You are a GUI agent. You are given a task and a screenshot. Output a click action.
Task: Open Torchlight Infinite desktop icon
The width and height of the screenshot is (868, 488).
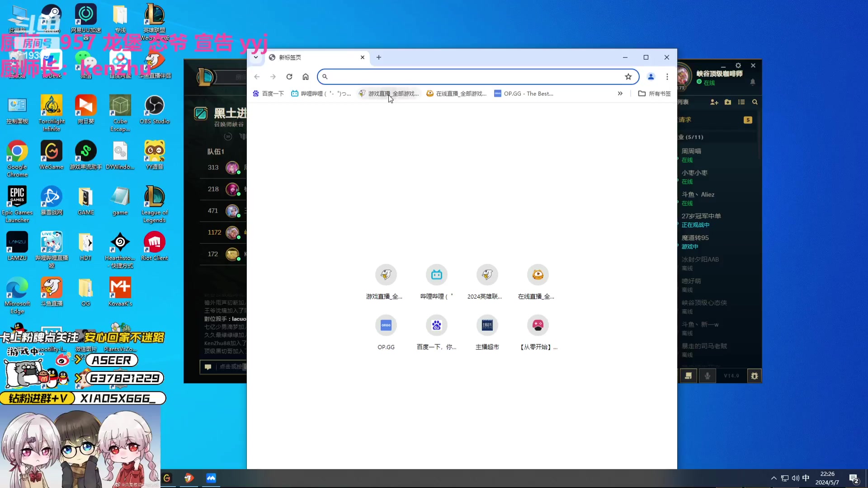click(52, 113)
